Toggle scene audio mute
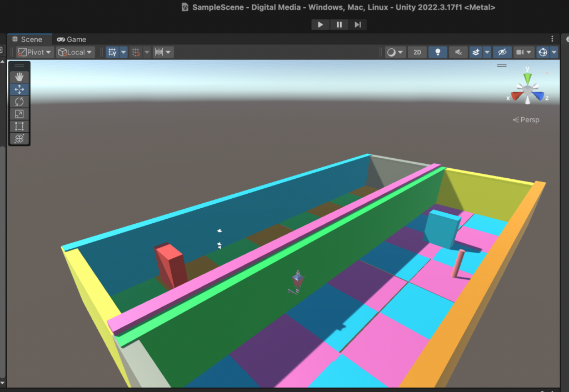This screenshot has height=392, width=569. 458,52
